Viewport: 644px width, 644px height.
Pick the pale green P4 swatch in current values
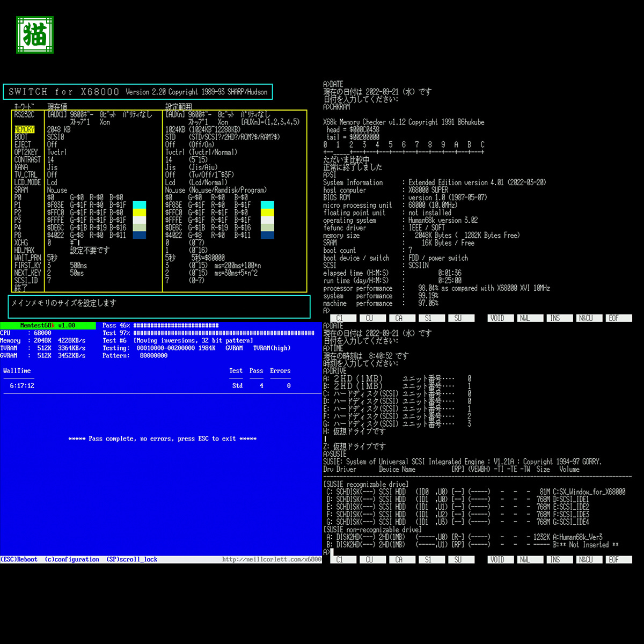click(139, 228)
